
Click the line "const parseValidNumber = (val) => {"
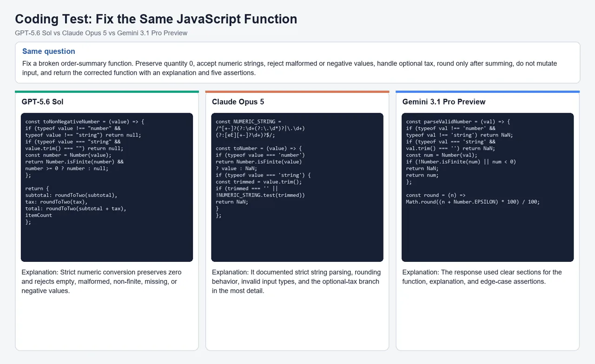click(458, 122)
